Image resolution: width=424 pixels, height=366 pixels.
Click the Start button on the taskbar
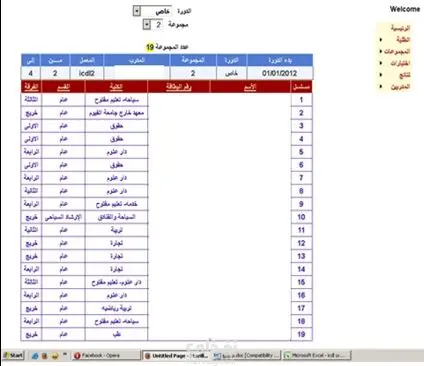click(x=14, y=356)
